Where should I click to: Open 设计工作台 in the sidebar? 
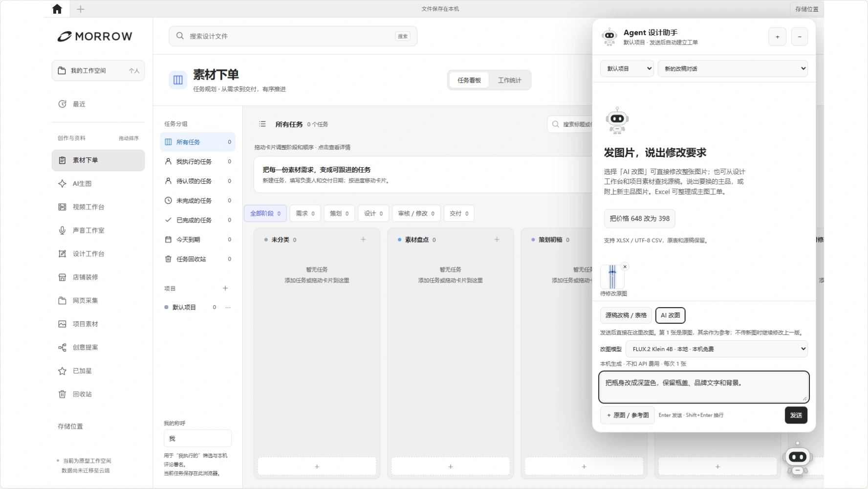(x=98, y=254)
